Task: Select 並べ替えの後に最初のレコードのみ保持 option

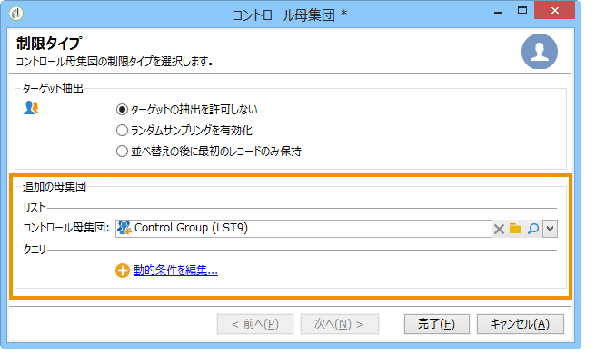Action: click(122, 152)
